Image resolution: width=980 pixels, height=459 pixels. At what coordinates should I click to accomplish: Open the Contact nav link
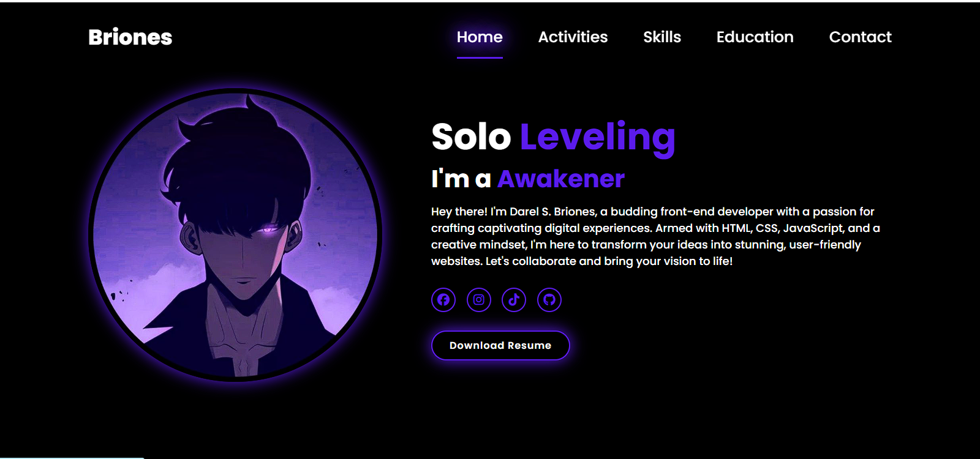pyautogui.click(x=860, y=37)
